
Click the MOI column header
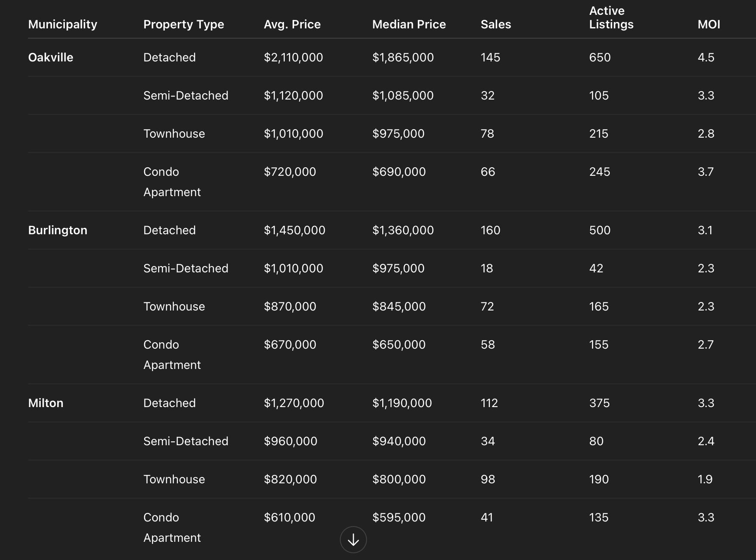(709, 24)
